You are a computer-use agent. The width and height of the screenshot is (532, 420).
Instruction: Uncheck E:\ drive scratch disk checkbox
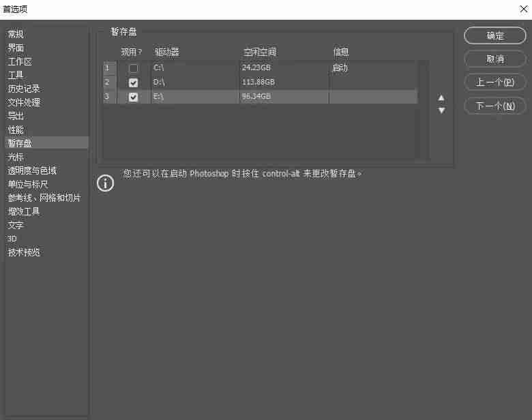point(133,97)
